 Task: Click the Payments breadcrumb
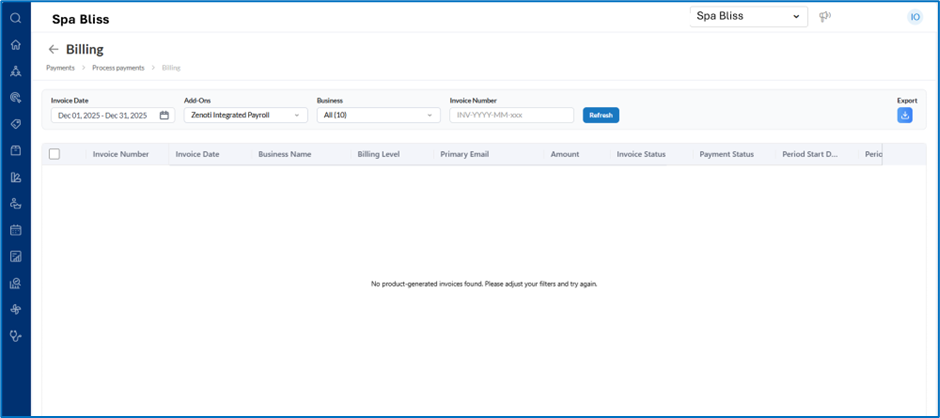click(61, 68)
